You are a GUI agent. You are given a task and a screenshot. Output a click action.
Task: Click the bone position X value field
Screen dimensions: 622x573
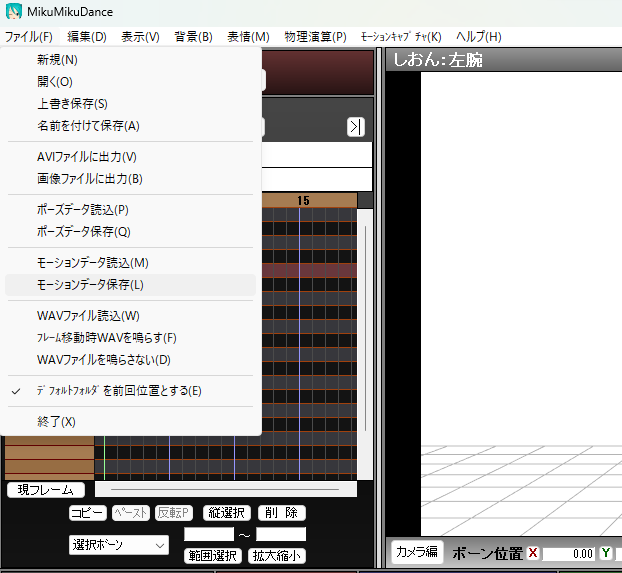pos(568,554)
